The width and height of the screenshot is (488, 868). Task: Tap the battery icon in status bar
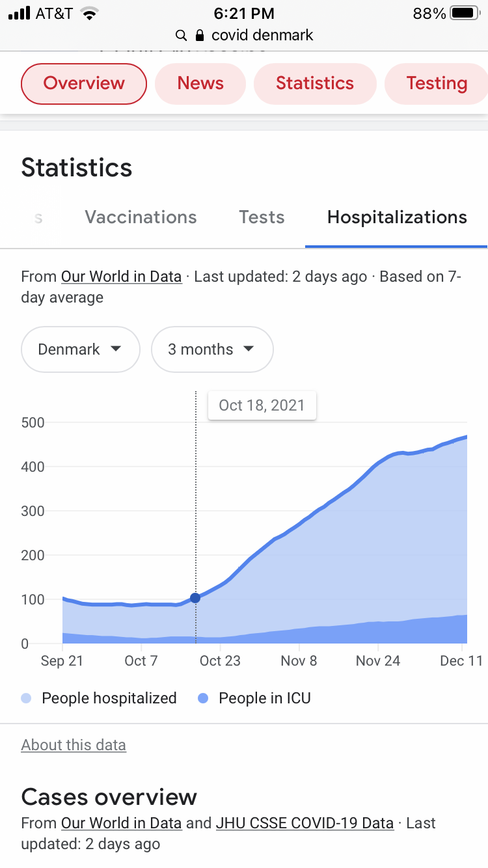click(465, 13)
